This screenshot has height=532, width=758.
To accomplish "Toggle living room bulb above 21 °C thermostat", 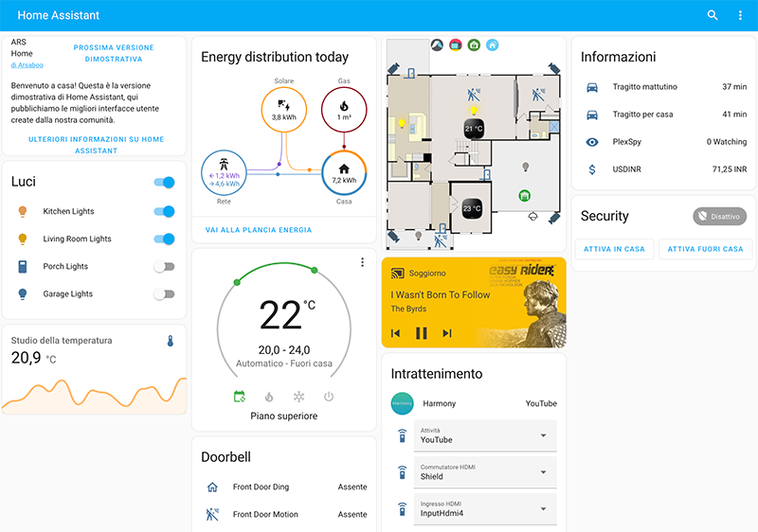I will [474, 111].
